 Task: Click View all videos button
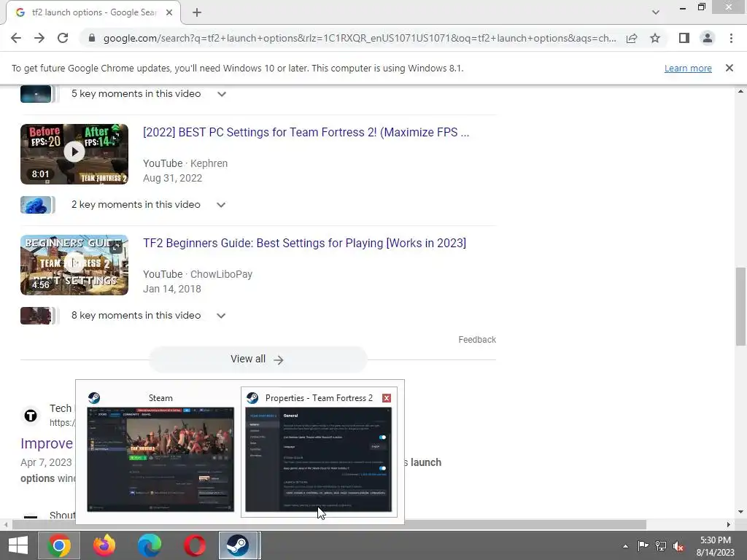(258, 359)
